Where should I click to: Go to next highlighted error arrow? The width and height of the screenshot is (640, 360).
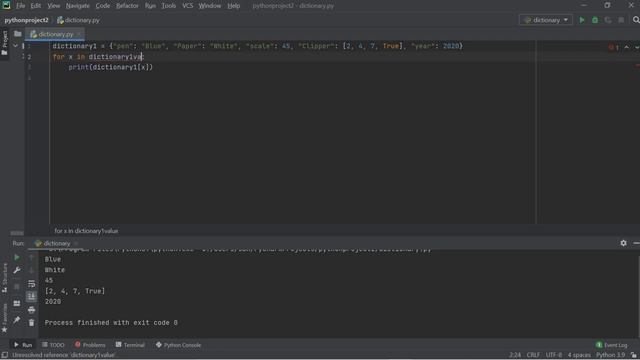(x=637, y=47)
